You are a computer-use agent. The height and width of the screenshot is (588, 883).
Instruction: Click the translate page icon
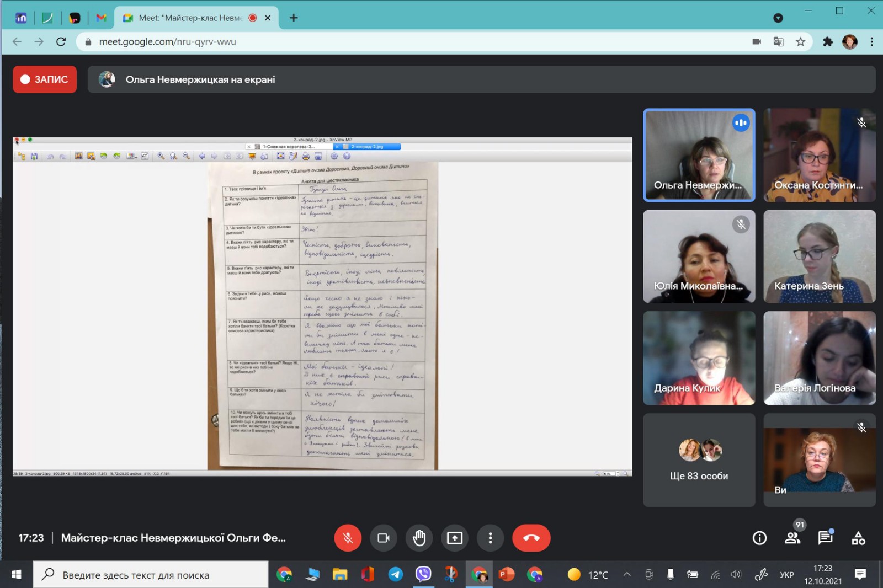[778, 42]
